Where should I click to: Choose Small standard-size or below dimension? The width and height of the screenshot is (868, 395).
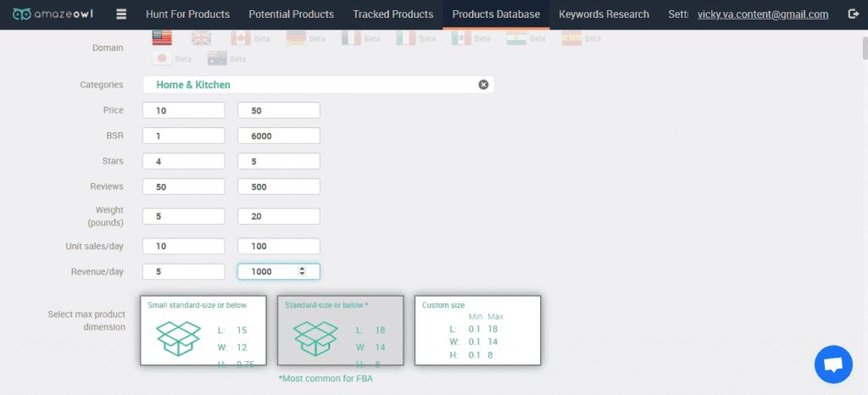pos(203,331)
